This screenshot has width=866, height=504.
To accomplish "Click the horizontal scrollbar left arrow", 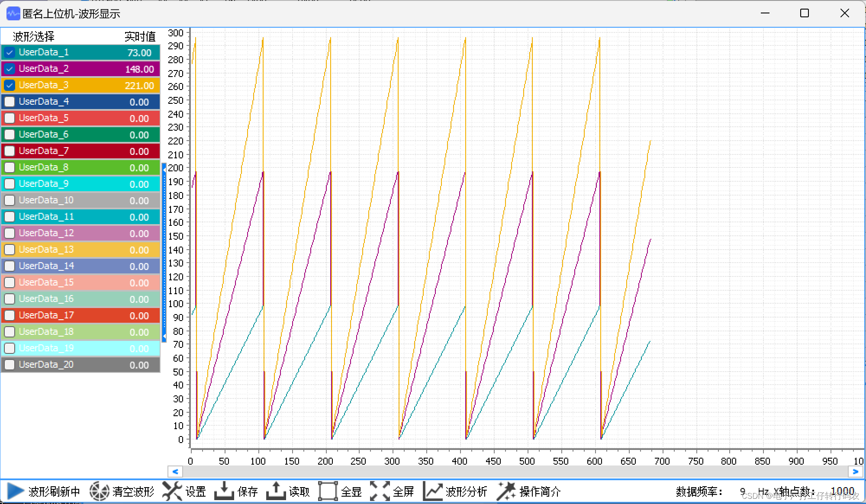I will coord(175,472).
